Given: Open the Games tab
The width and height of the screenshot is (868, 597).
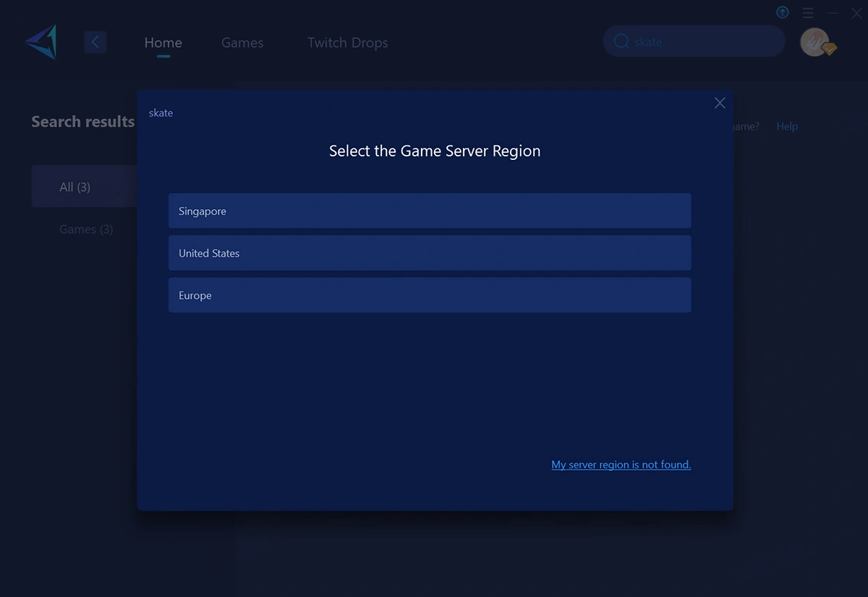Looking at the screenshot, I should point(242,43).
